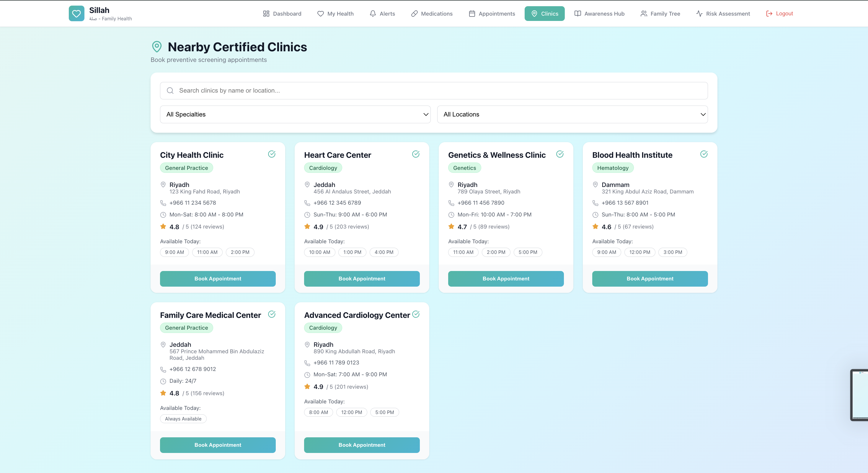868x473 pixels.
Task: Open Awareness Hub book icon
Action: (x=577, y=14)
